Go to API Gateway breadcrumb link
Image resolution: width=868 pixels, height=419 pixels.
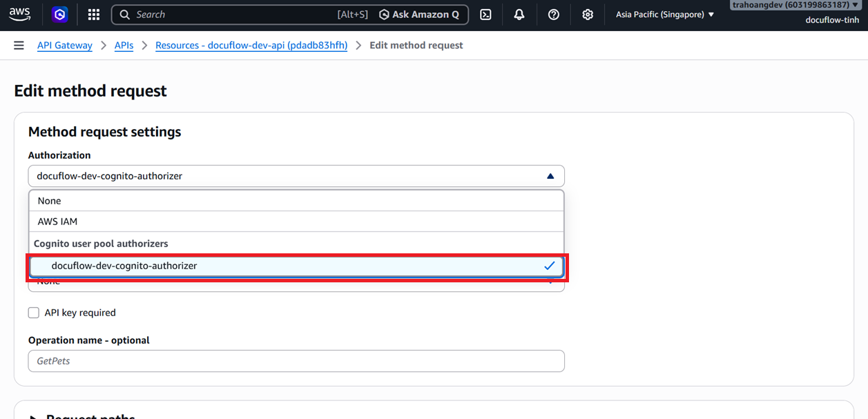click(x=65, y=46)
